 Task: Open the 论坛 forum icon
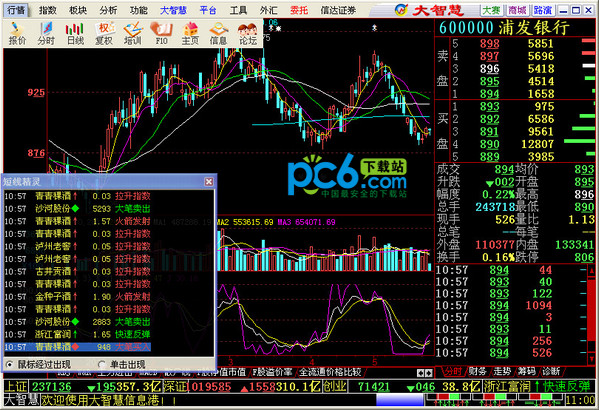(248, 34)
